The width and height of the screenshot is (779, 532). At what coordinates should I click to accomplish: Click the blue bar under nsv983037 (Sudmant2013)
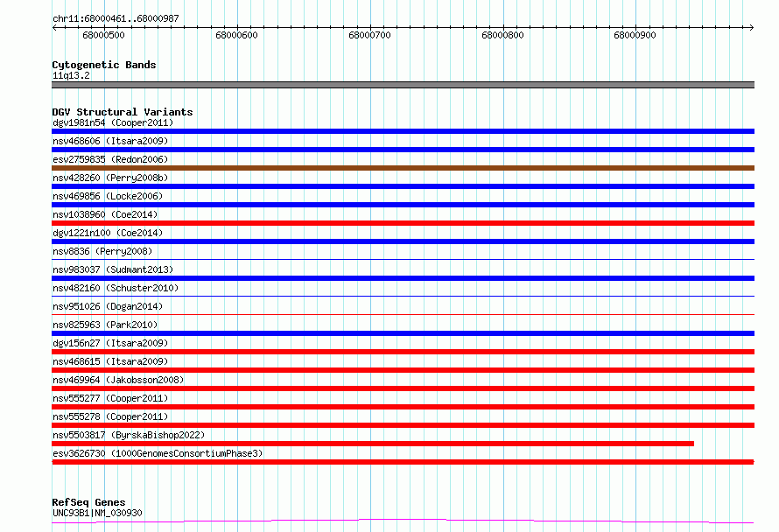[x=403, y=278]
